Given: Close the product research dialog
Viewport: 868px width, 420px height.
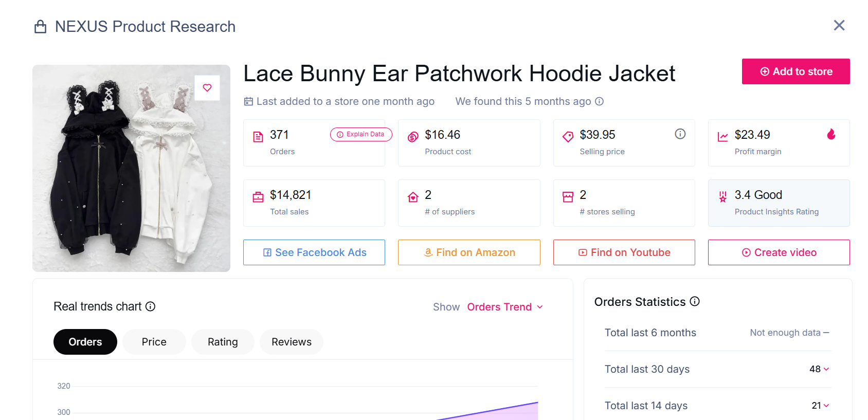Looking at the screenshot, I should (x=839, y=25).
